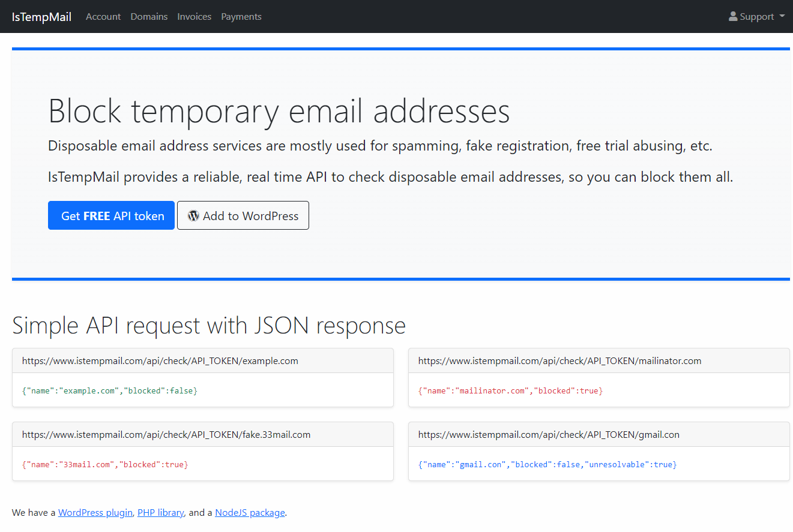This screenshot has height=532, width=793.
Task: Navigate to the Account page
Action: click(103, 17)
